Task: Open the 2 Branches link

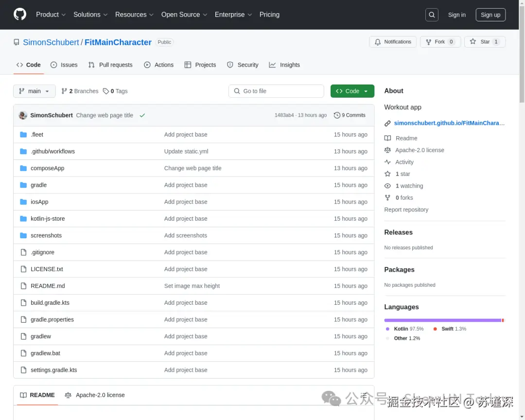Action: (x=80, y=91)
